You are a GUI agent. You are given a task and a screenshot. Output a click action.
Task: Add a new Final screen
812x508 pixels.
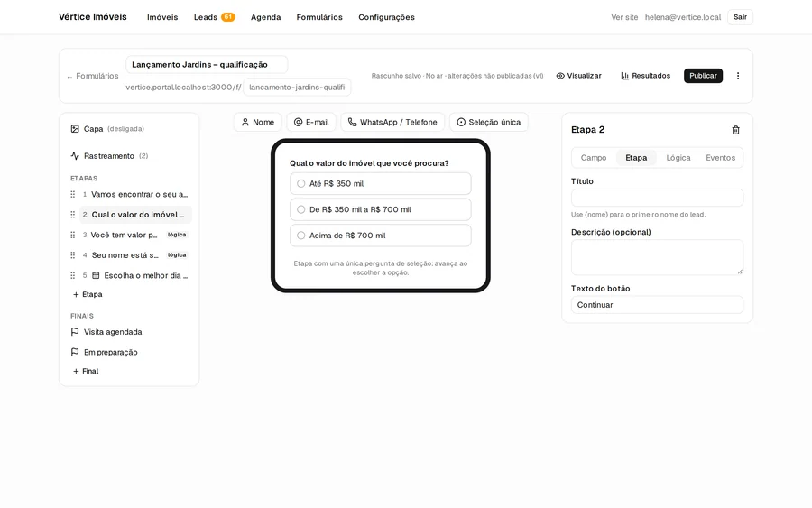click(86, 371)
